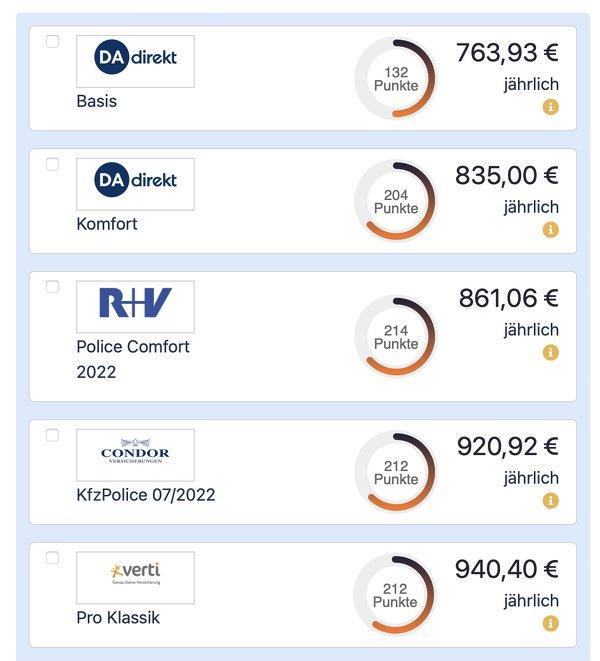Image resolution: width=600 pixels, height=661 pixels.
Task: Click info icon under Condor 920,92 € price
Action: click(x=550, y=501)
